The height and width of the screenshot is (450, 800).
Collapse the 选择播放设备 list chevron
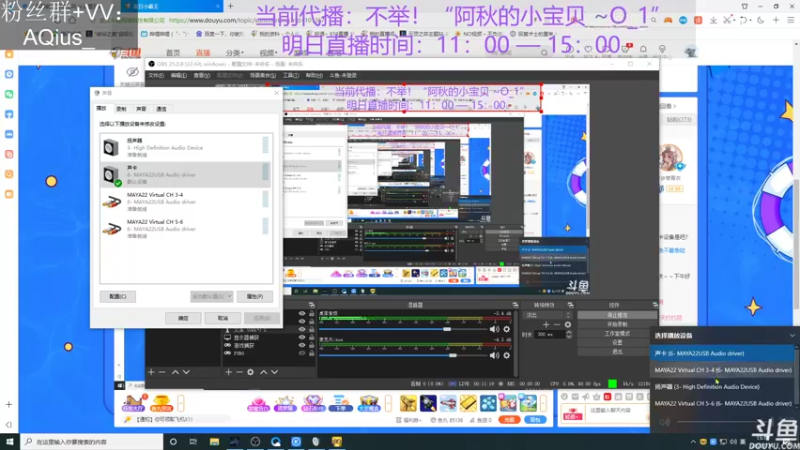[x=791, y=336]
